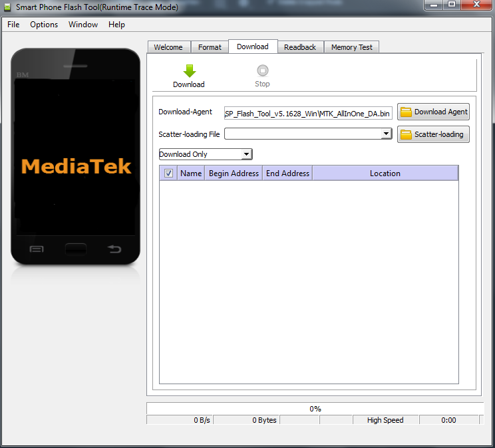This screenshot has height=448, width=495.
Task: Select the Download tab
Action: [x=253, y=47]
